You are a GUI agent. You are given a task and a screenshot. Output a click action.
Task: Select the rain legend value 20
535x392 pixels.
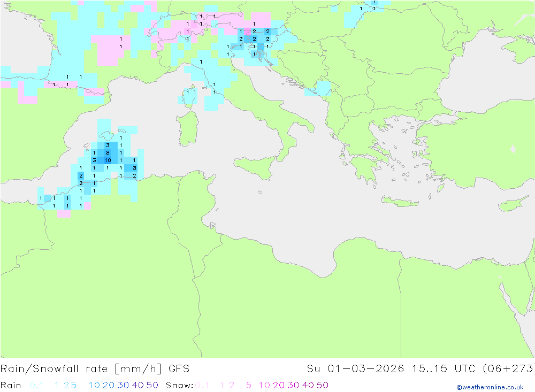click(109, 385)
